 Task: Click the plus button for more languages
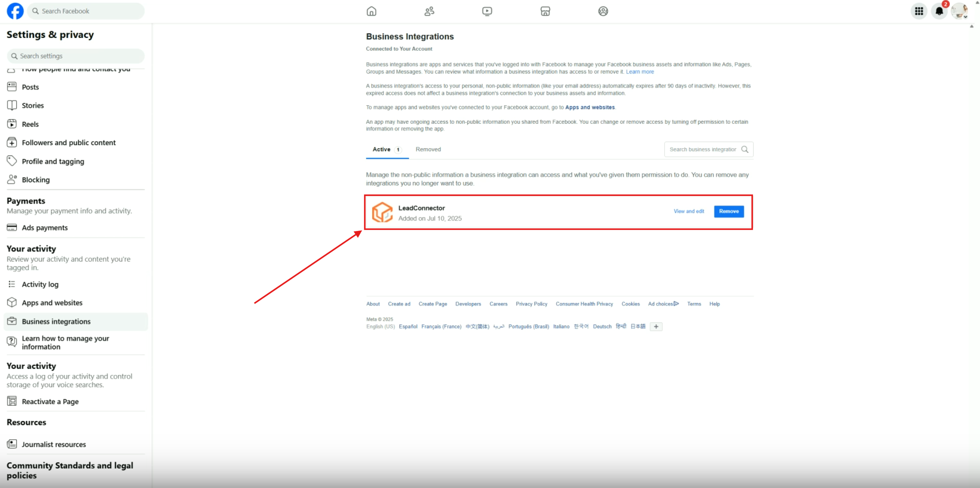(x=656, y=326)
